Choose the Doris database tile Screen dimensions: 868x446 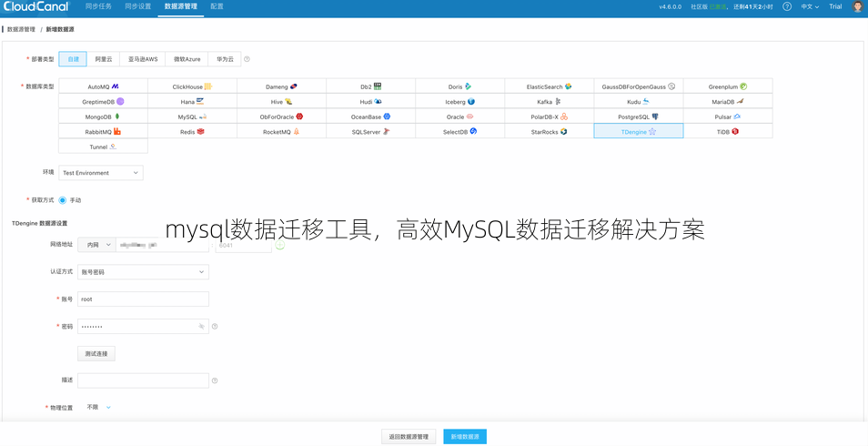click(x=459, y=86)
